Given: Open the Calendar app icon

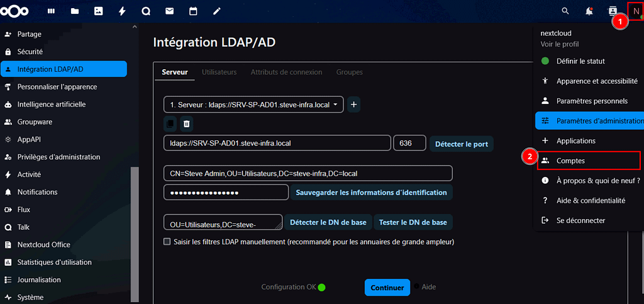Looking at the screenshot, I should [193, 11].
